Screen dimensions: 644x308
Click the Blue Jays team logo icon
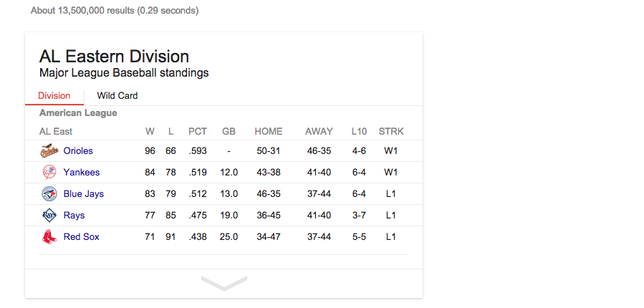point(49,194)
